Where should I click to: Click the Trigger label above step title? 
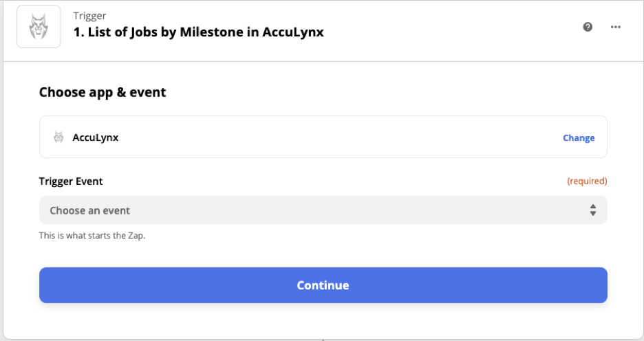click(90, 16)
